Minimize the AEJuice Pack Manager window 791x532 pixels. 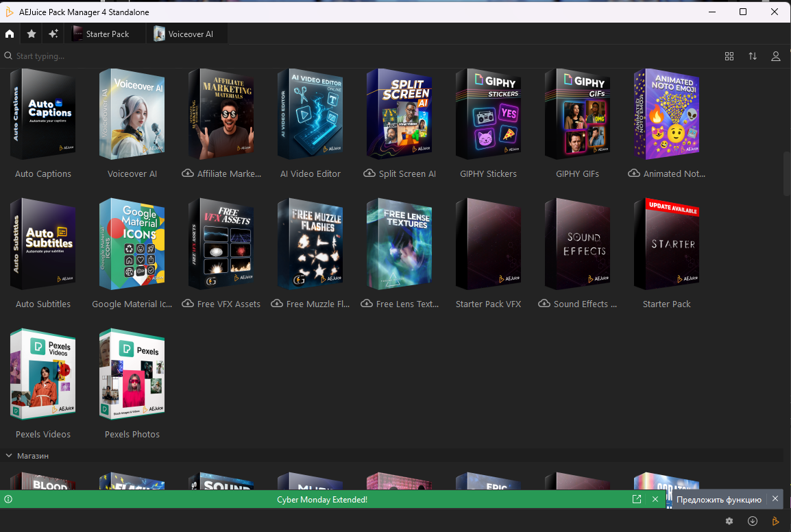712,12
